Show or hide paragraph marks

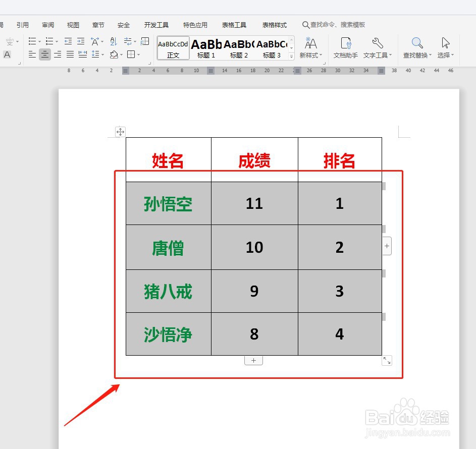pyautogui.click(x=128, y=41)
